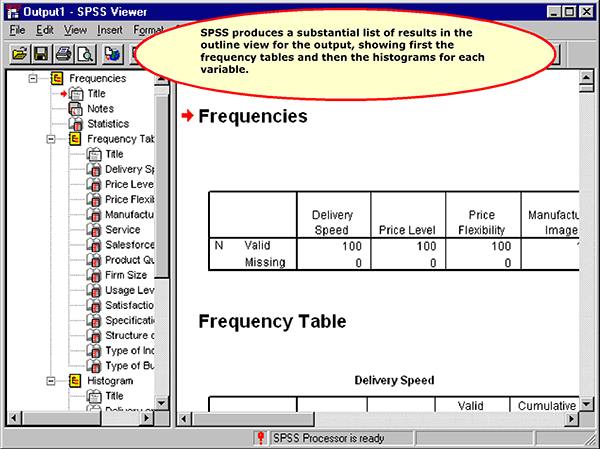
Task: Click output pane horizontal scroll right arrow
Action: point(572,419)
